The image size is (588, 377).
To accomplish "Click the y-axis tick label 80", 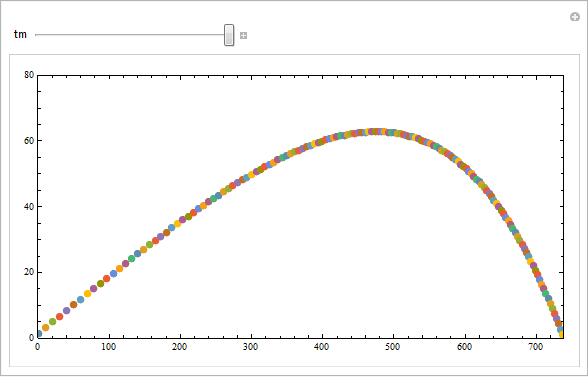I will click(x=29, y=75).
